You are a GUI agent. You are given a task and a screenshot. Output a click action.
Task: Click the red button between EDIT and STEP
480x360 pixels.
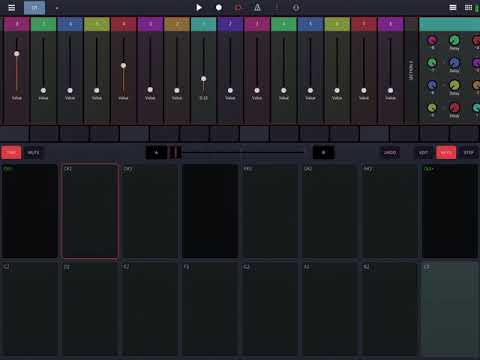tap(446, 153)
